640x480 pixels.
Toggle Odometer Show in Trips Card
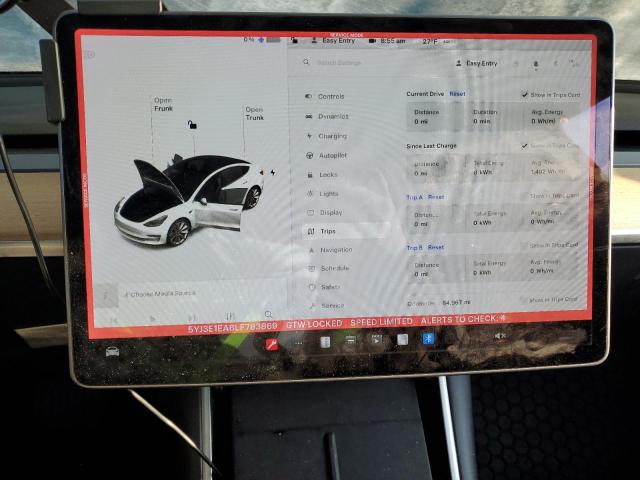549,300
